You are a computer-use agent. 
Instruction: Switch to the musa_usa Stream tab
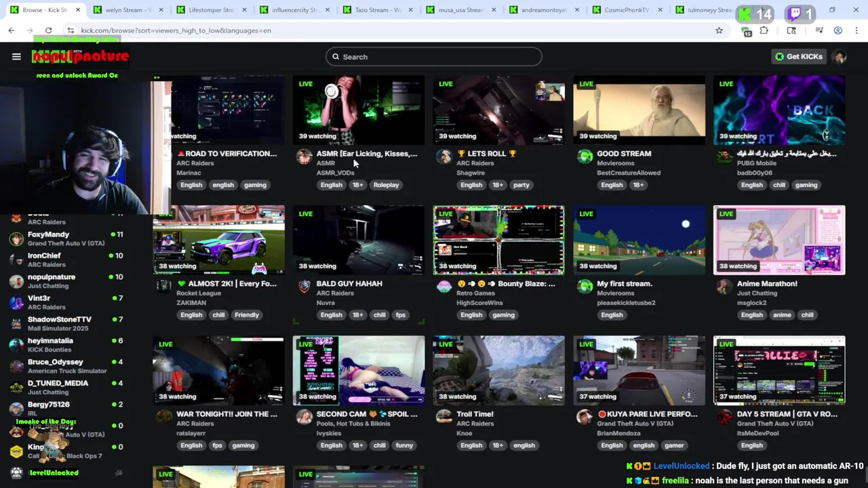461,10
